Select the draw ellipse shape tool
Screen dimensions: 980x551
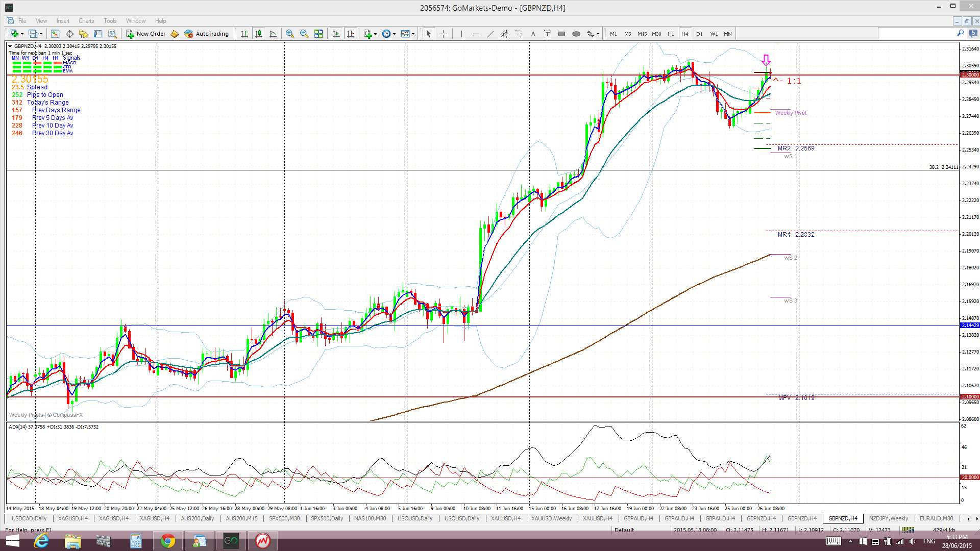tap(576, 34)
